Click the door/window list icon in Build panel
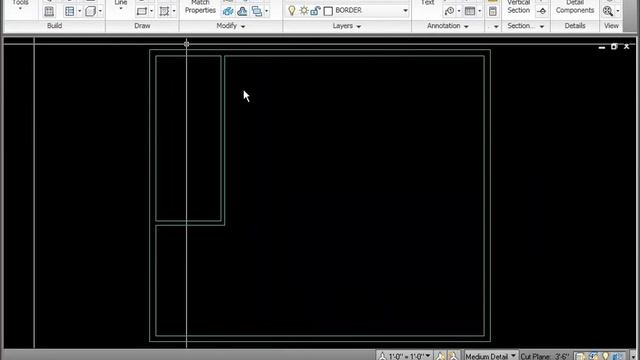Viewport: 640px width, 360px height. point(70,11)
